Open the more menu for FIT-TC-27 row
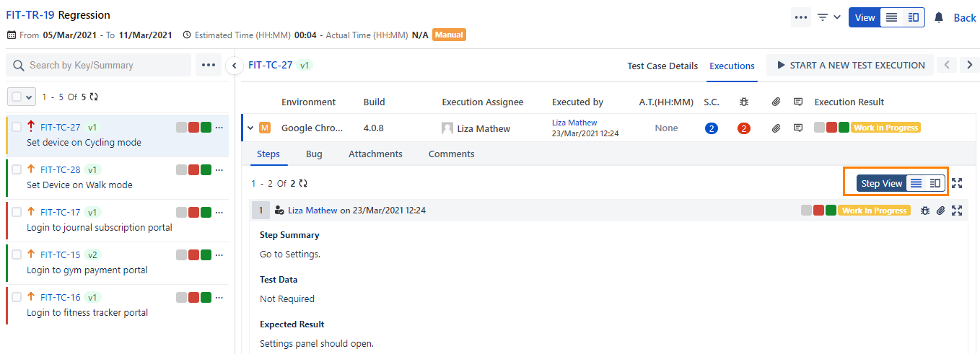This screenshot has width=980, height=354. click(219, 128)
